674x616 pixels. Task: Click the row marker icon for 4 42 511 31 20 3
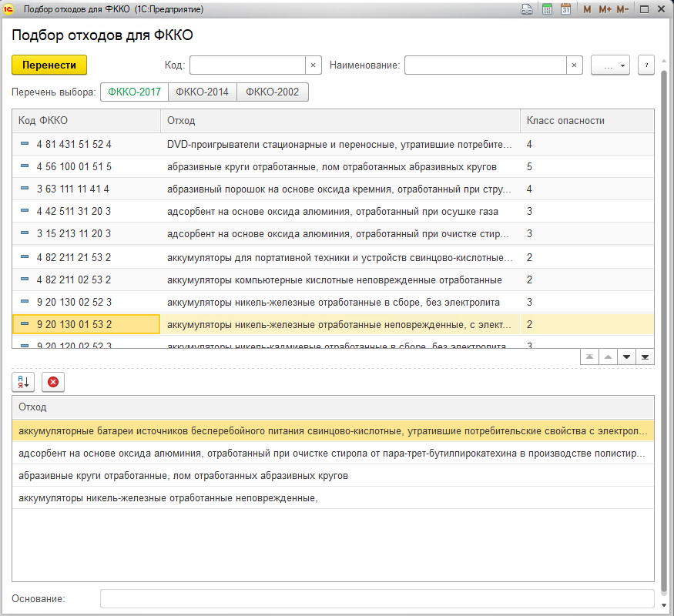click(25, 211)
